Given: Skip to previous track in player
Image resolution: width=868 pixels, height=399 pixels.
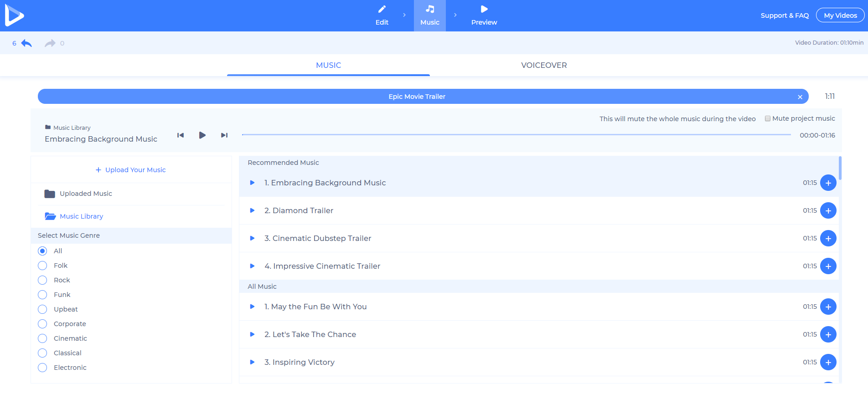Looking at the screenshot, I should click(x=181, y=135).
